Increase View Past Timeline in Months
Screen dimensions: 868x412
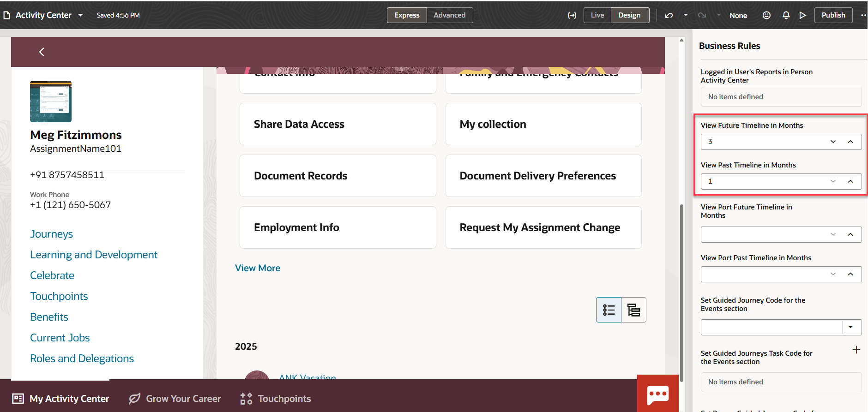point(850,181)
